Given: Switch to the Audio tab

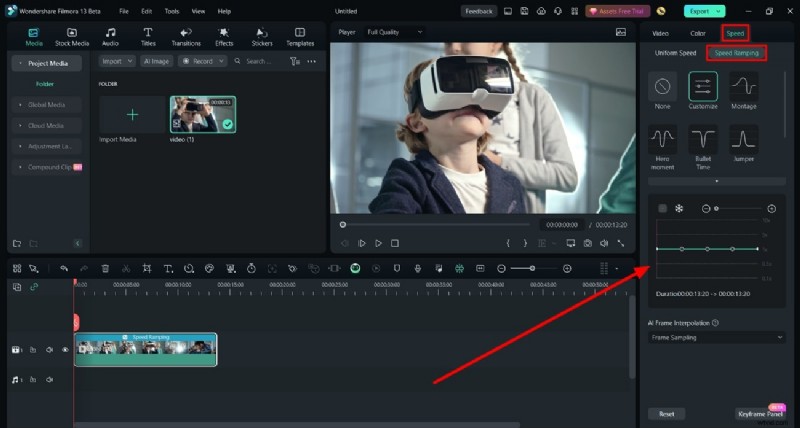Looking at the screenshot, I should point(110,37).
